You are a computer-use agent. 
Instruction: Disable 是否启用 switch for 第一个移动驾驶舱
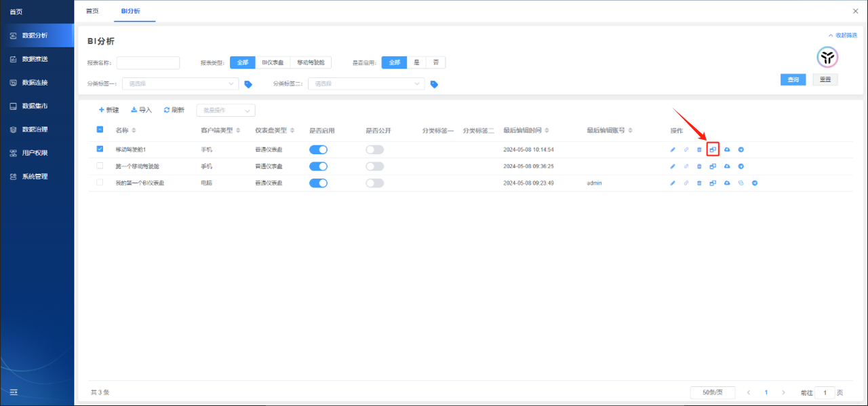coord(318,166)
